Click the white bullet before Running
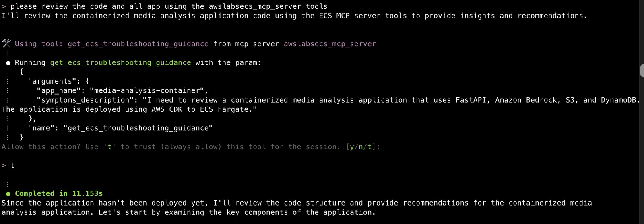The image size is (644, 224). pos(8,63)
